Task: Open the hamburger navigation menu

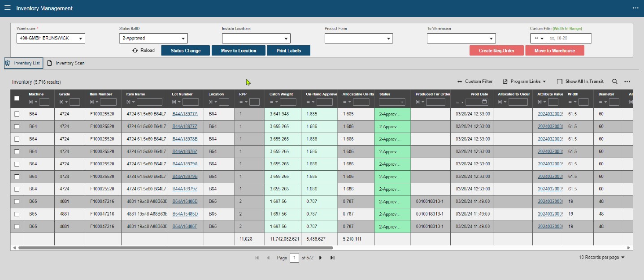Action: tap(8, 8)
